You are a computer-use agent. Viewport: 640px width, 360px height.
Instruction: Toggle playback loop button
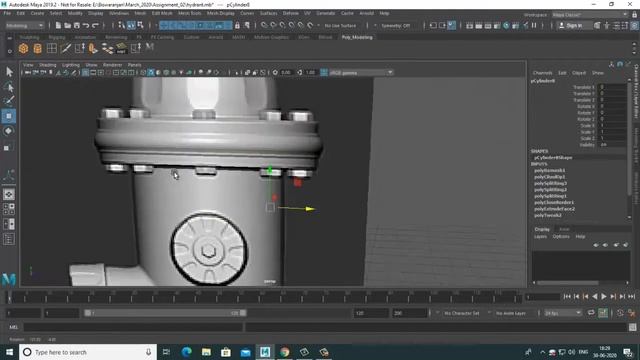pos(591,313)
